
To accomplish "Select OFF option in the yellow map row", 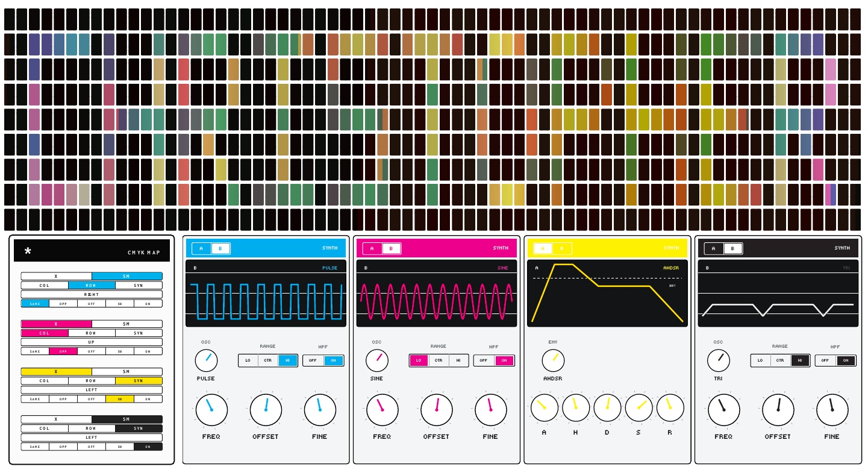I will coord(92,398).
